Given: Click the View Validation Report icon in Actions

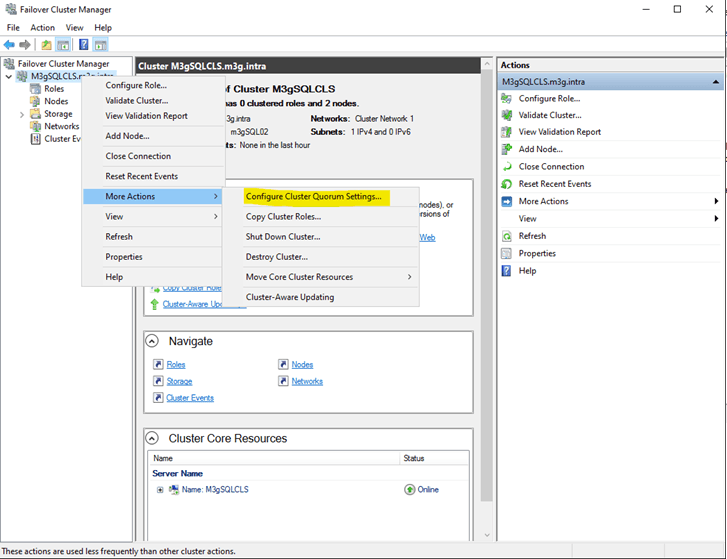Looking at the screenshot, I should click(x=506, y=132).
